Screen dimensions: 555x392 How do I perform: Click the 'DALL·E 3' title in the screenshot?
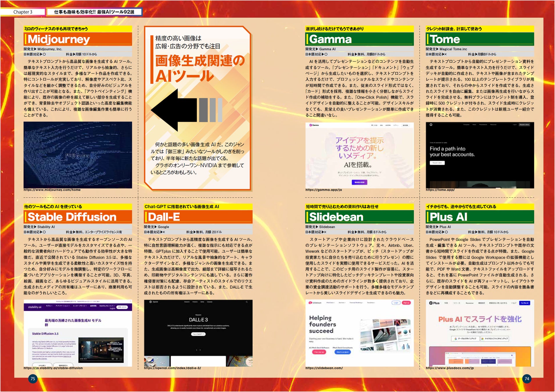(198, 320)
